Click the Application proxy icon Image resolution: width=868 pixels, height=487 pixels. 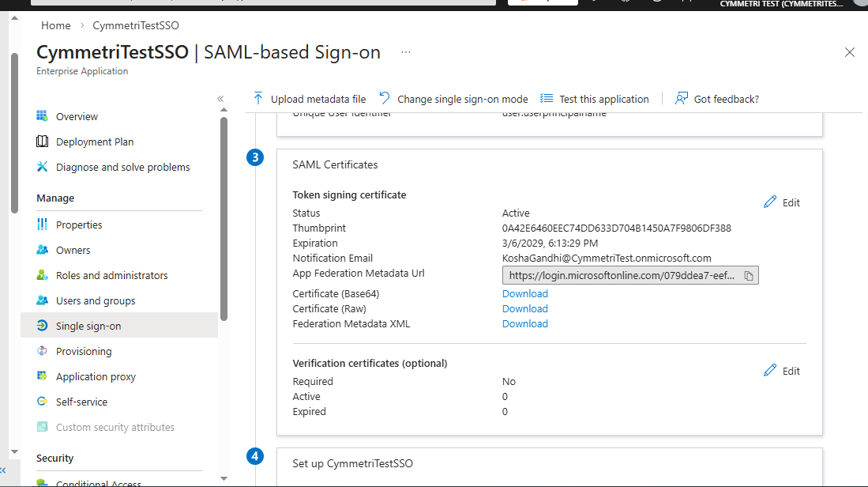[x=42, y=376]
